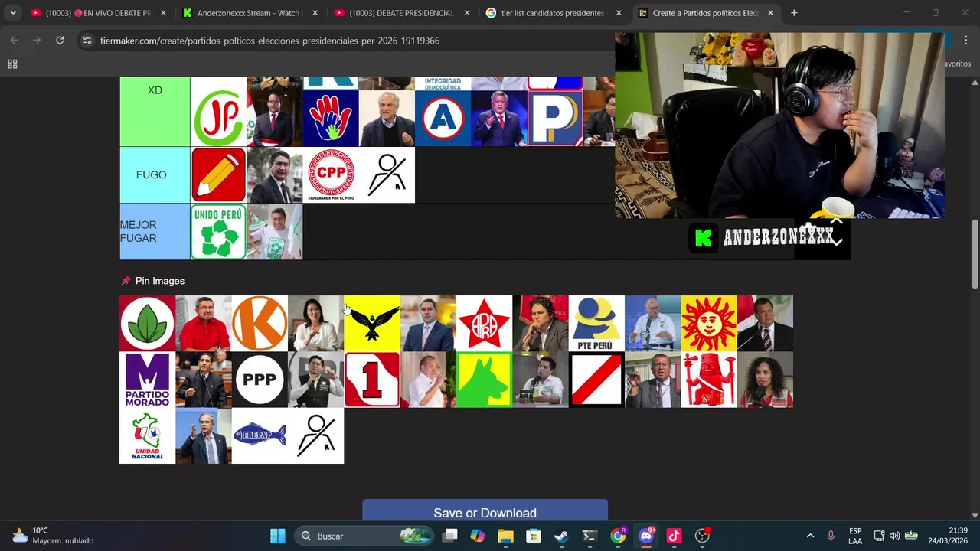Select man in black vest speaking thumbnail
The image size is (980, 551).
[315, 380]
